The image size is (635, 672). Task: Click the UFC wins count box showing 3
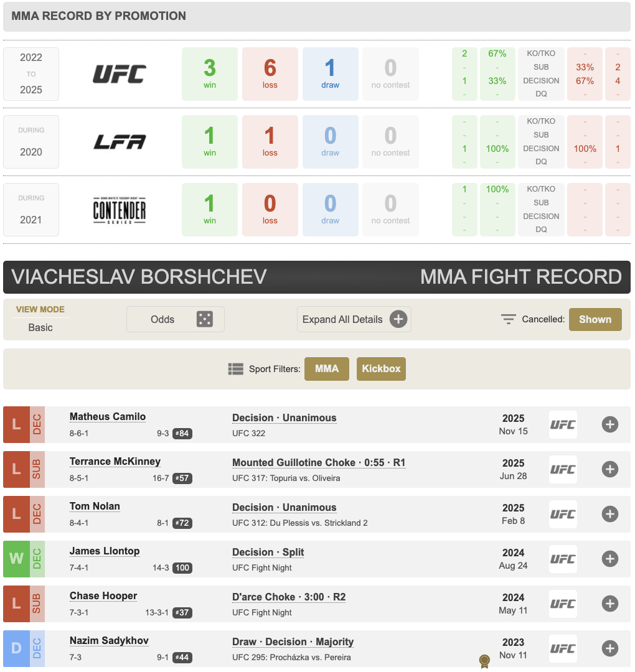210,74
